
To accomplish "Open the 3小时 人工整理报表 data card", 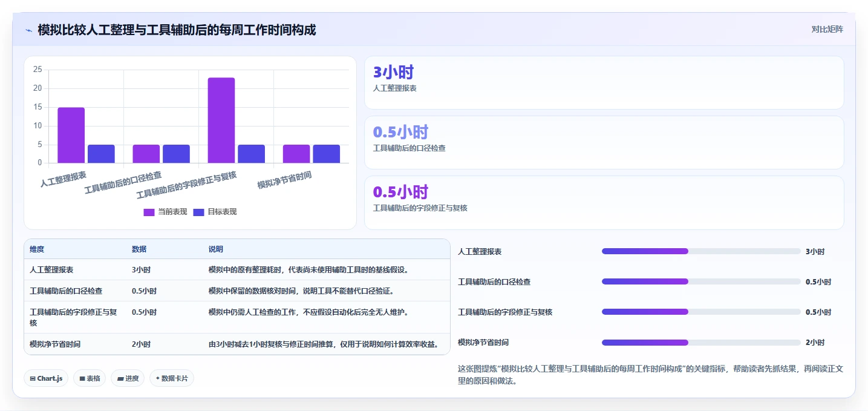I will pyautogui.click(x=604, y=82).
